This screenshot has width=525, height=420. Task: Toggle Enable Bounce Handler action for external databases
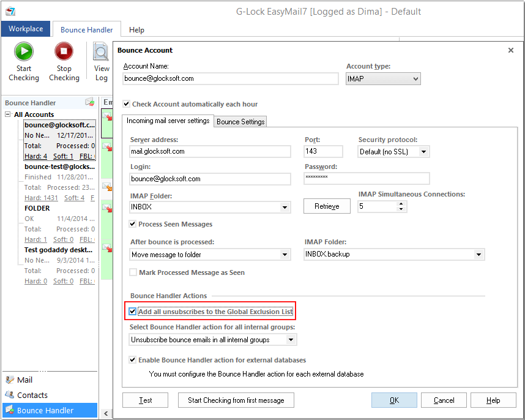pos(133,360)
